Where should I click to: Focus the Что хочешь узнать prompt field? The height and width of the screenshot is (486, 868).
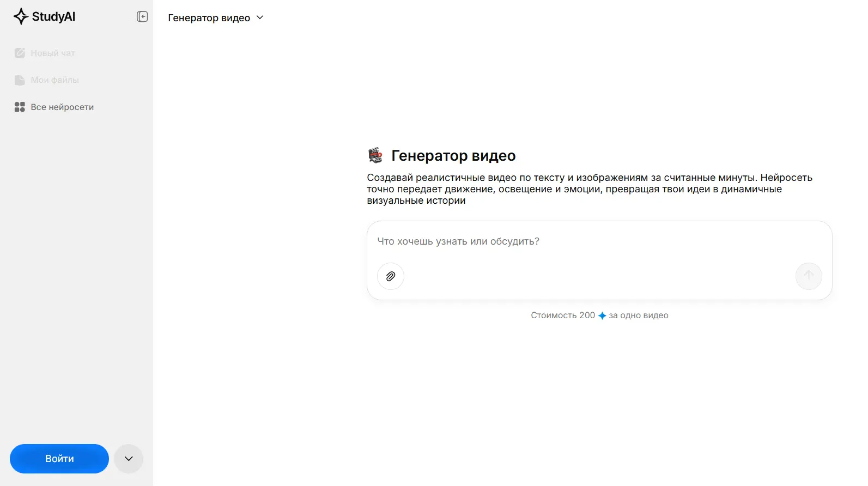point(599,241)
